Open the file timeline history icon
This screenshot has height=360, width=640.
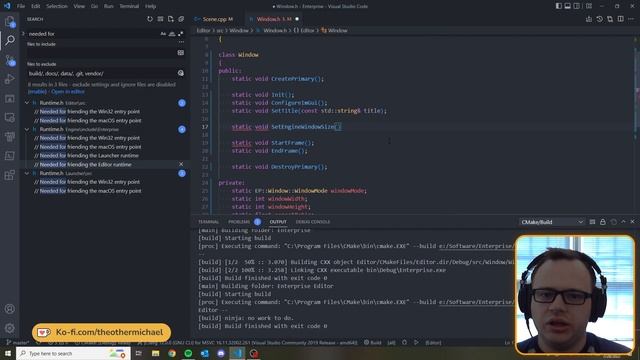(599, 19)
